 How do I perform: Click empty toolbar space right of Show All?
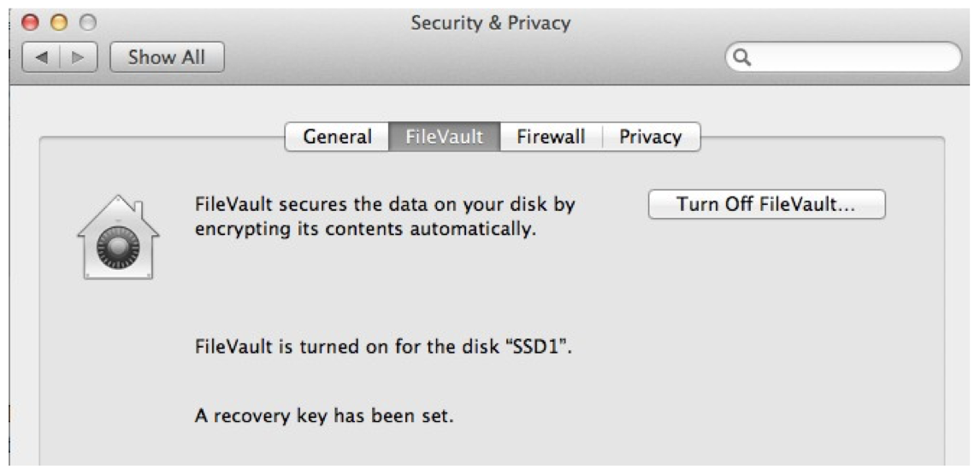pos(469,57)
